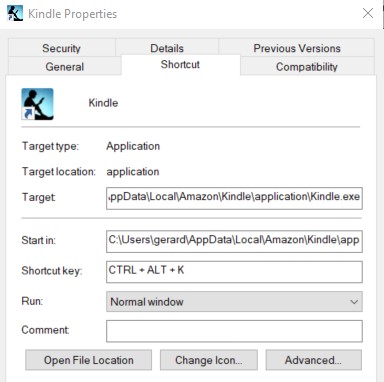Focus the Target path field

tap(234, 198)
